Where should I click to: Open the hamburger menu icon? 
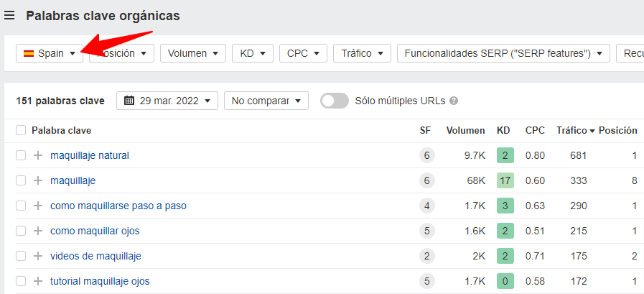tap(10, 15)
